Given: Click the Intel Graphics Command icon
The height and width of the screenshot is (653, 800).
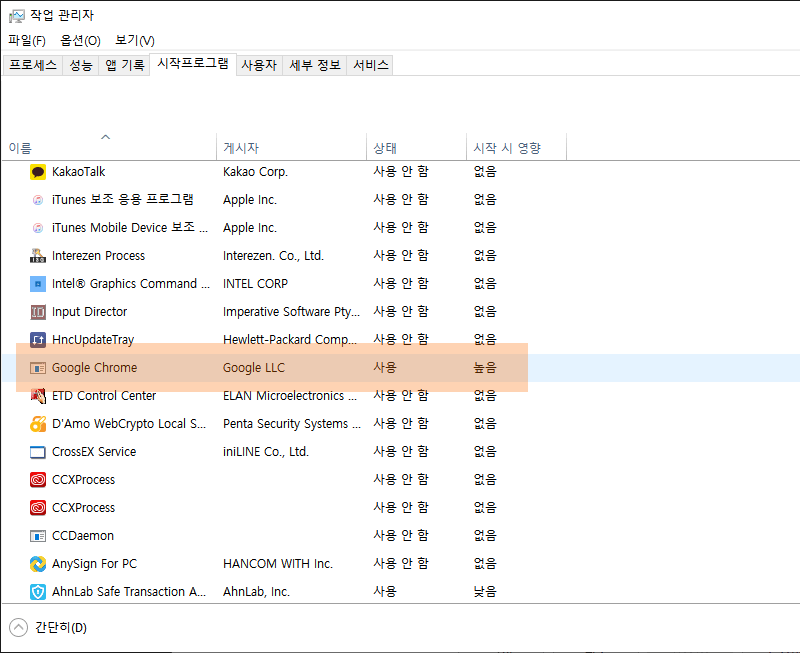Looking at the screenshot, I should point(38,284).
